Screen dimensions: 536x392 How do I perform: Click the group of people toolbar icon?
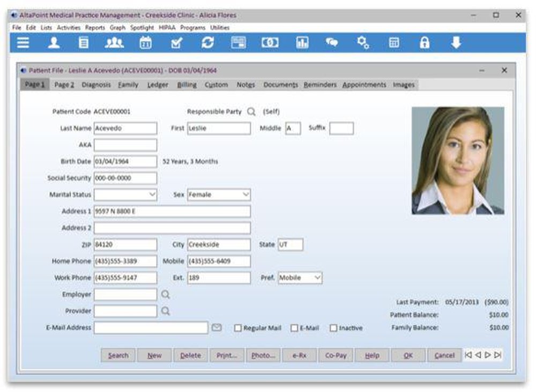(114, 43)
